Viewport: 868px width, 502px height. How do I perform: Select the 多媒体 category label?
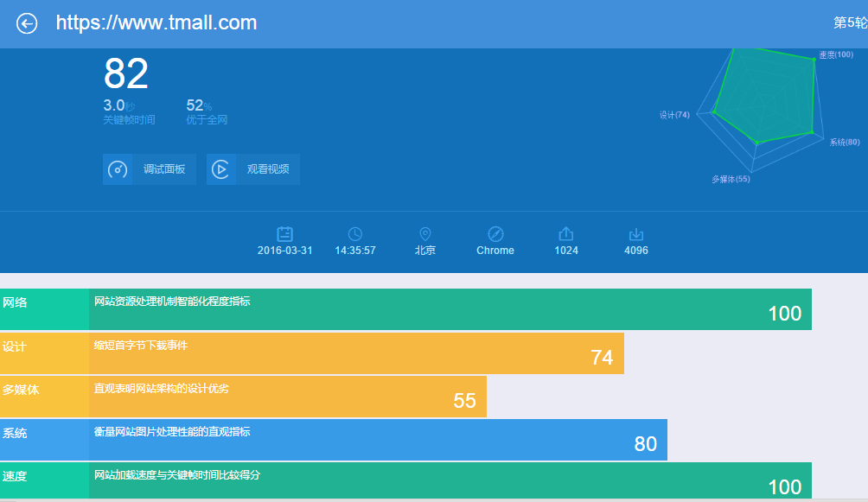click(21, 391)
